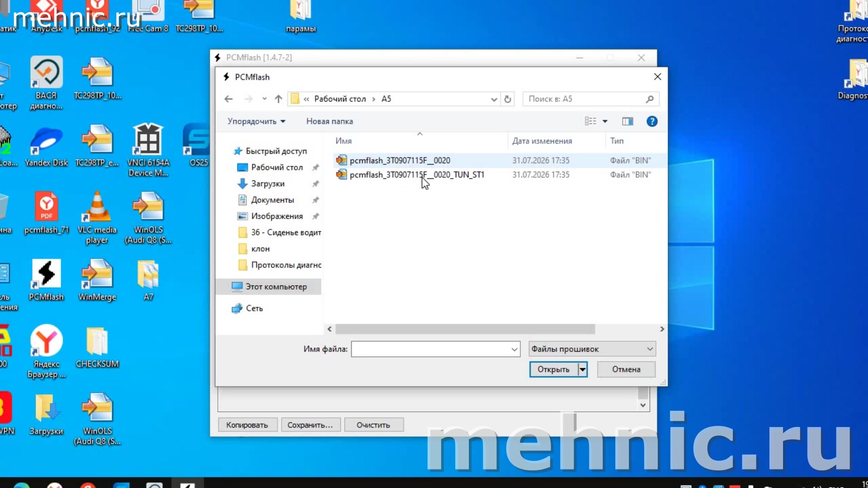Open the Free Cam 8 desktop shortcut
This screenshot has width=868, height=488.
(148, 16)
